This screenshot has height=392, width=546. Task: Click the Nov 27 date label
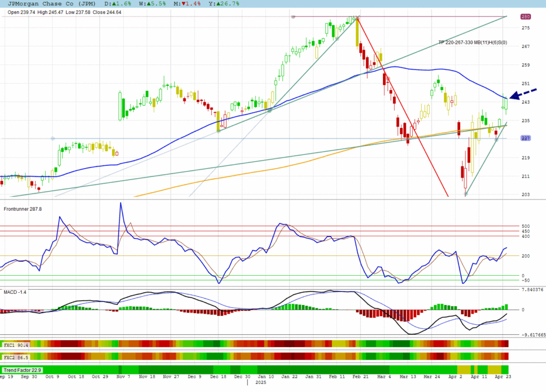tap(171, 377)
